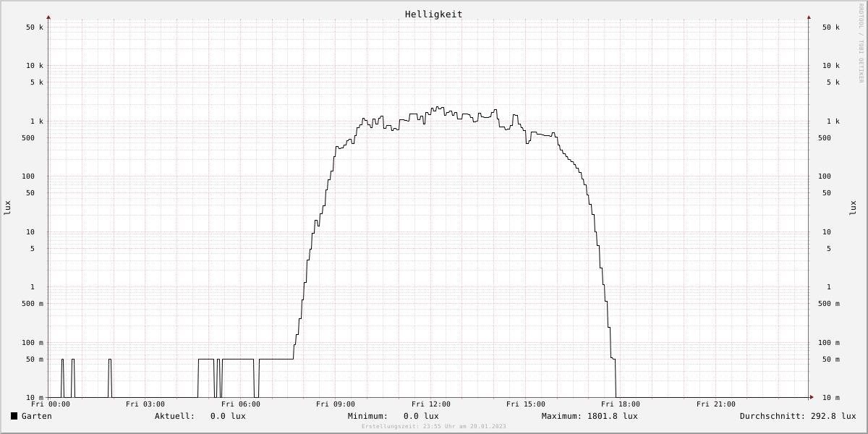Click the "Fri 12:00" time axis label
The width and height of the screenshot is (868, 434).
point(431,404)
